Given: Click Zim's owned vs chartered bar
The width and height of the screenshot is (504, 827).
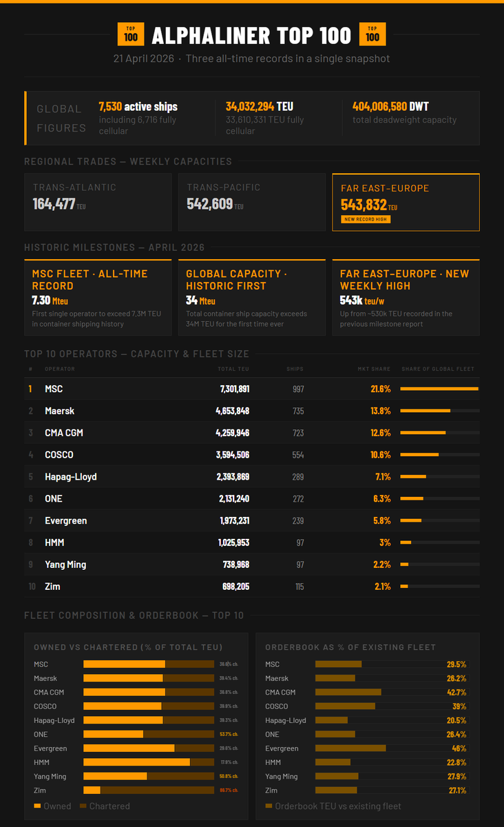Looking at the screenshot, I should pyautogui.click(x=149, y=790).
